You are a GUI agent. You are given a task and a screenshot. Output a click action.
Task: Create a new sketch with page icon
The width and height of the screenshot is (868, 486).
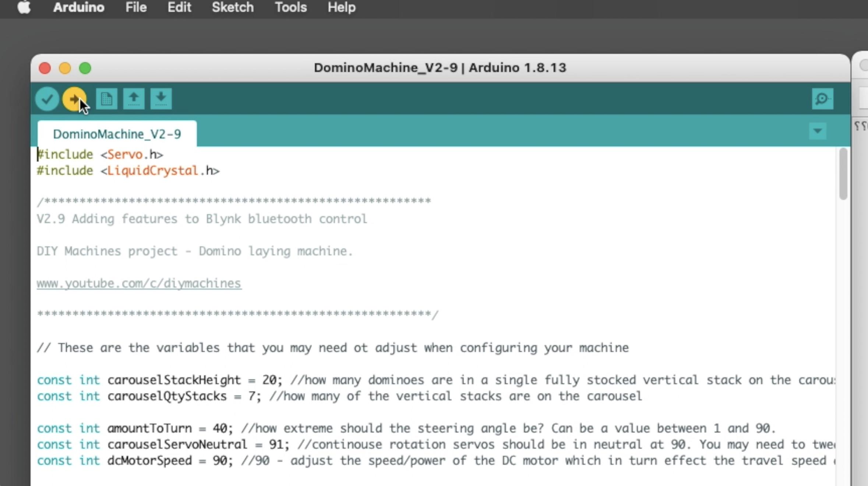coord(106,99)
